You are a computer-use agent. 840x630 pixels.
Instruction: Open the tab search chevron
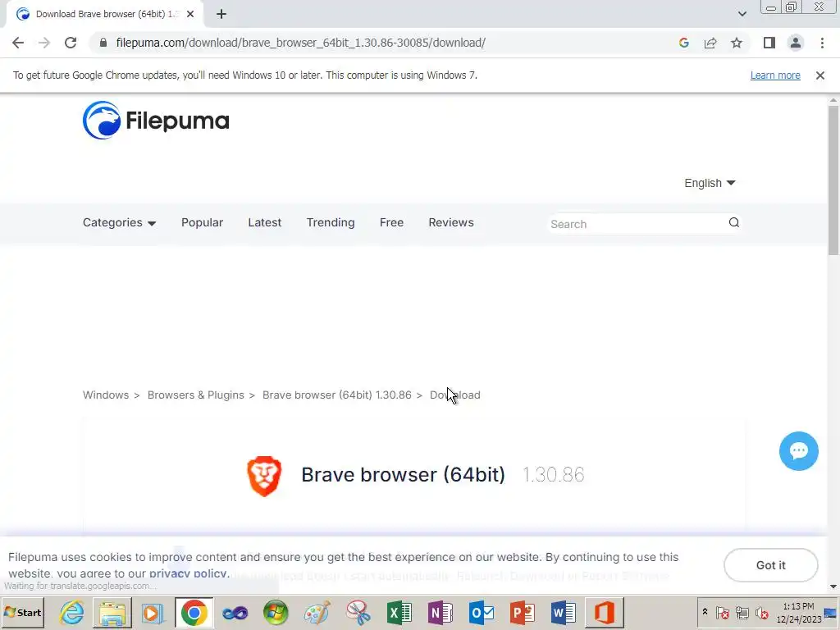coord(742,15)
